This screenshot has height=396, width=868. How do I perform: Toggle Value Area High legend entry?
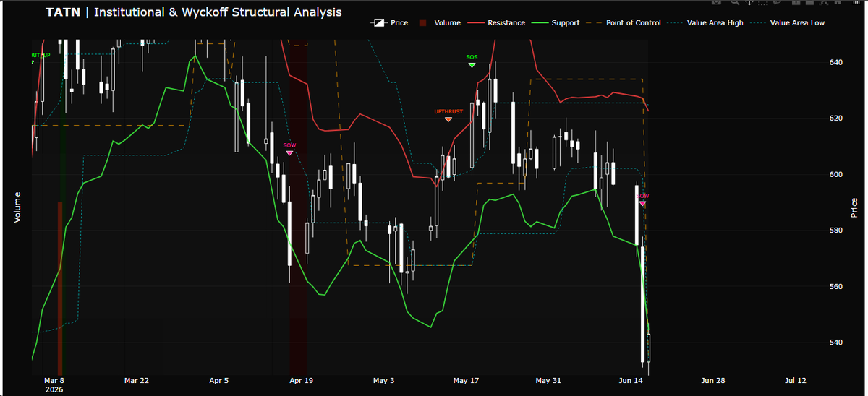pos(705,22)
